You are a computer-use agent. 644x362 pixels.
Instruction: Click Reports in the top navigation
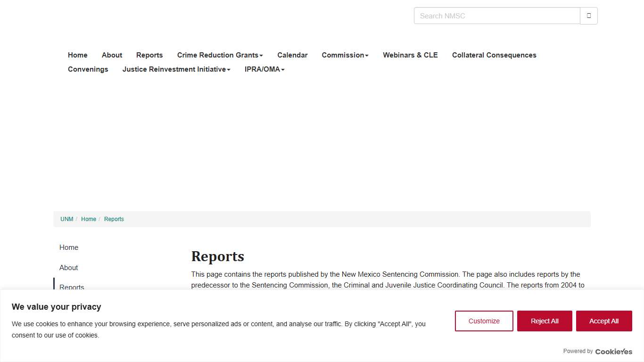point(149,55)
